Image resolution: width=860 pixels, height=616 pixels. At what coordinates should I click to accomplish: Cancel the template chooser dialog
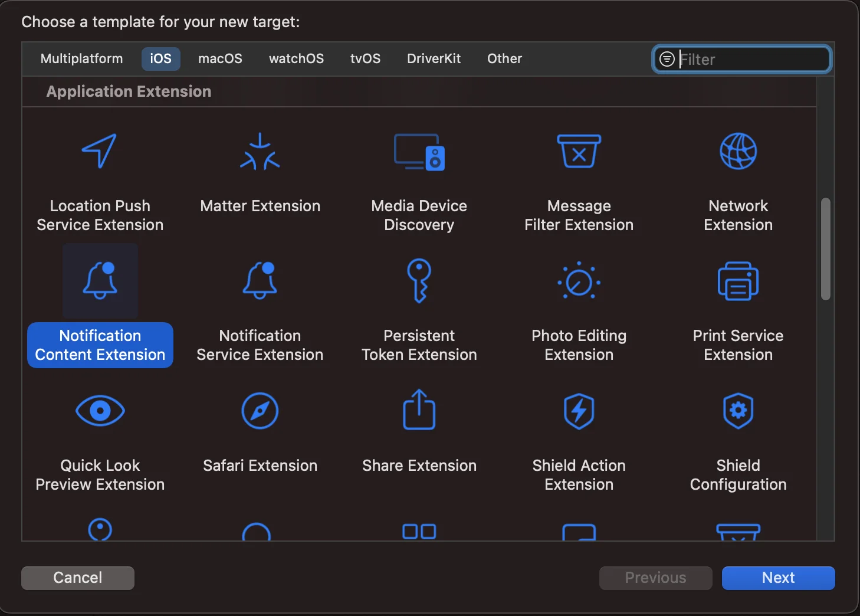(x=78, y=578)
